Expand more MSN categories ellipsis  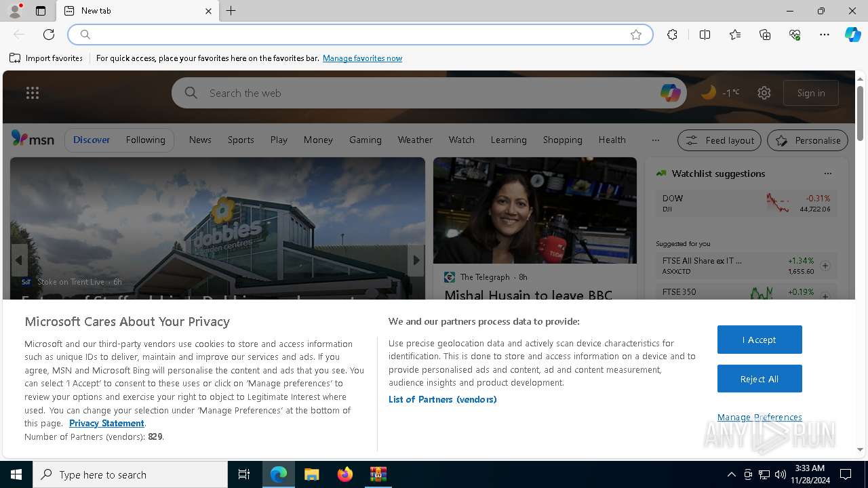[x=655, y=140]
